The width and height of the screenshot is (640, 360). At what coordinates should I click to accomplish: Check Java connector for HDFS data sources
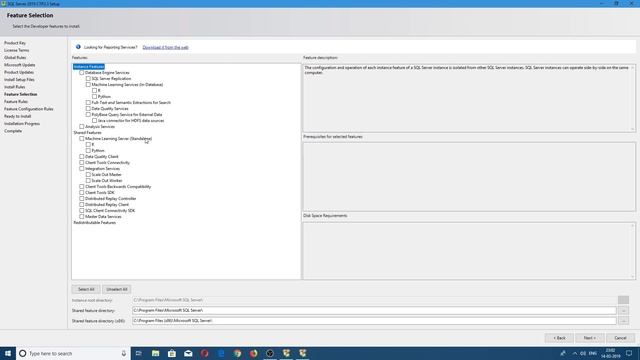point(95,120)
